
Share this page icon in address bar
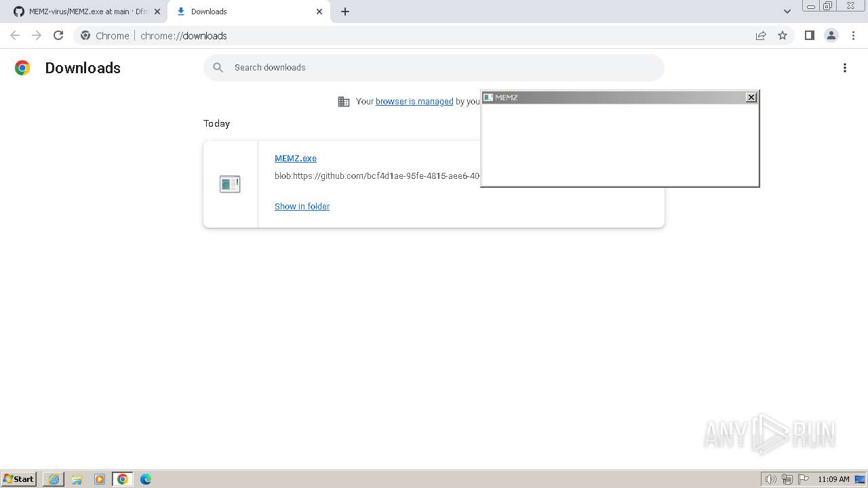pos(761,35)
